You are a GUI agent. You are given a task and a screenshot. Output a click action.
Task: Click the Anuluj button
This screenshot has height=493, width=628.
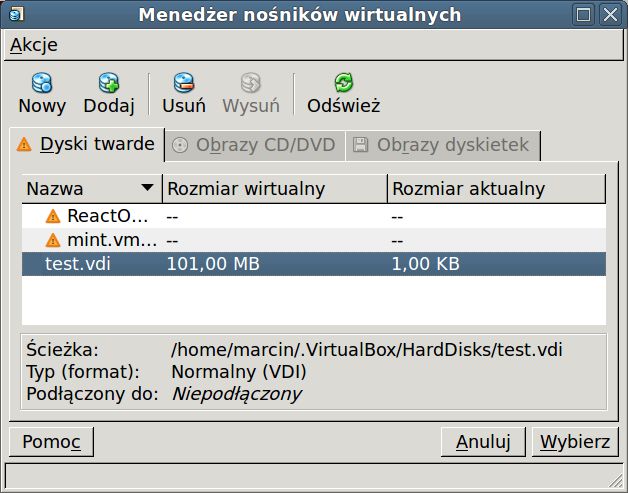coord(483,442)
